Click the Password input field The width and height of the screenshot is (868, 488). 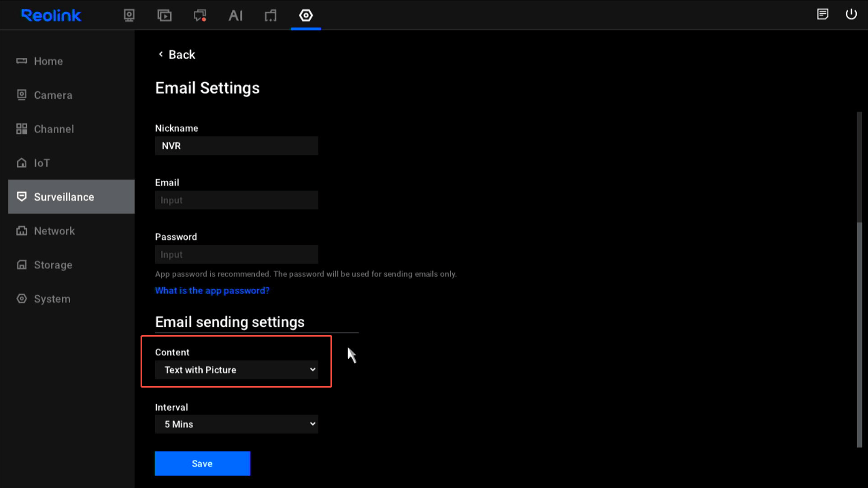[x=237, y=254]
